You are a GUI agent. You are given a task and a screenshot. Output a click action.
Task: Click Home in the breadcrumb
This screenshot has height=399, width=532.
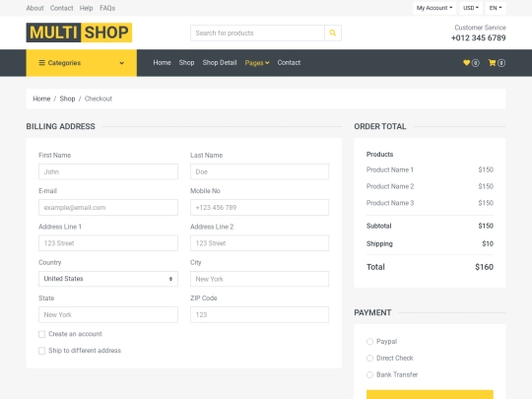point(41,99)
